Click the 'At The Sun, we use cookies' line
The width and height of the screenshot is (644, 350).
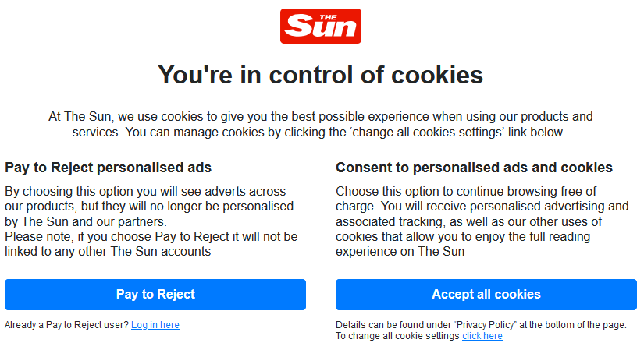click(x=320, y=117)
